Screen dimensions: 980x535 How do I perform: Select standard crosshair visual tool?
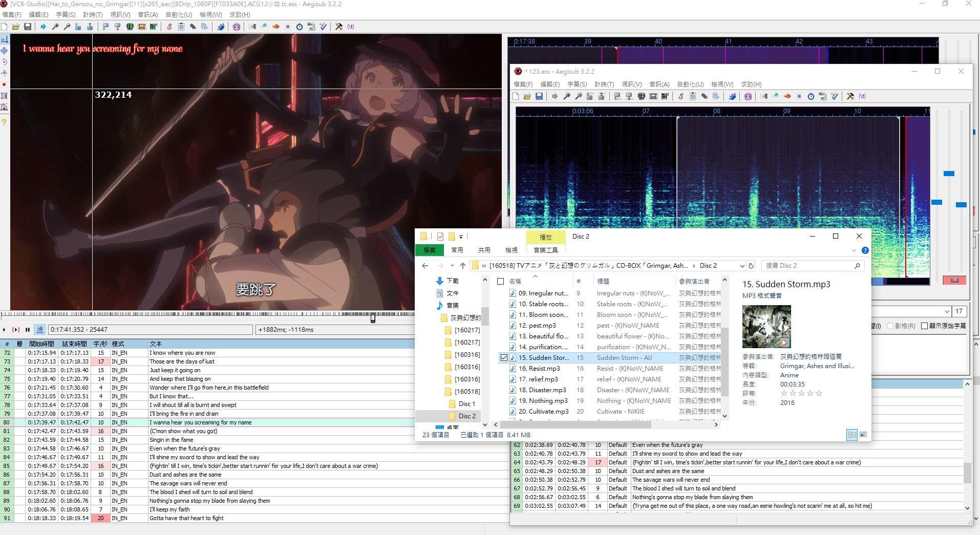click(x=4, y=39)
